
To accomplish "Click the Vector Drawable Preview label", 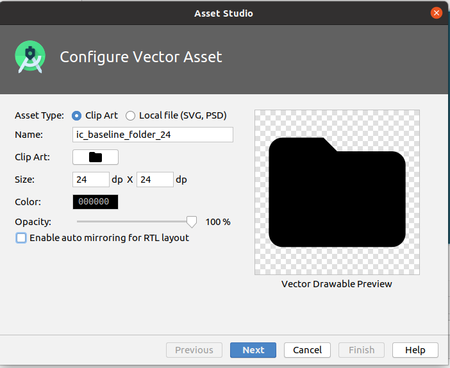I will [337, 284].
